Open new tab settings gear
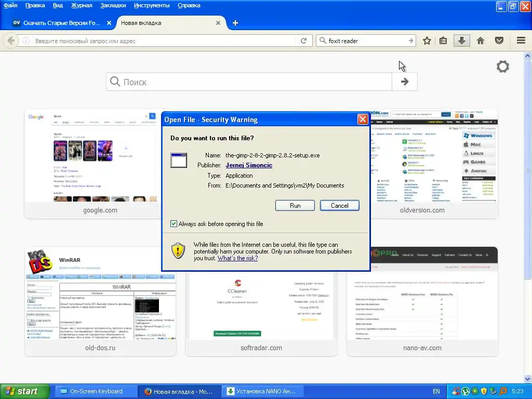Screen dimensions: 532x399 coord(502,66)
